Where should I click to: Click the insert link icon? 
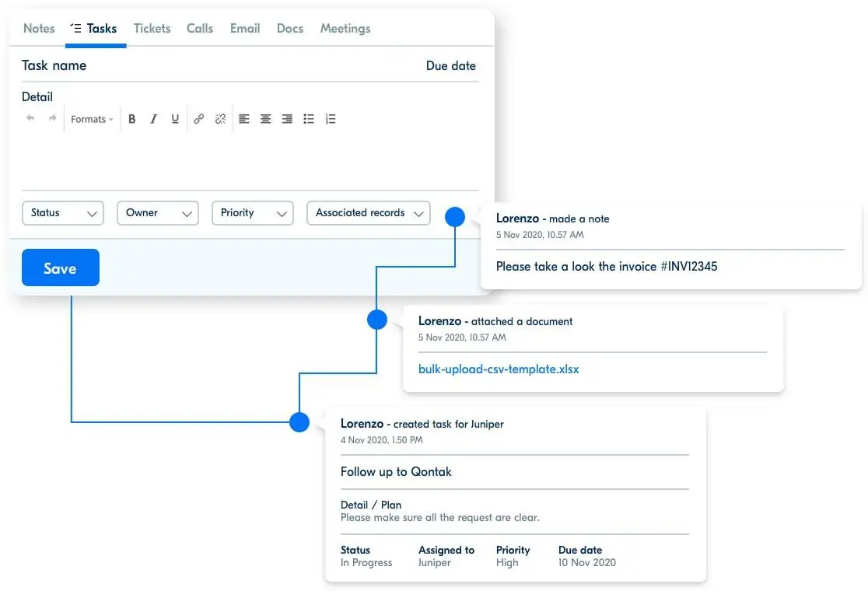199,119
